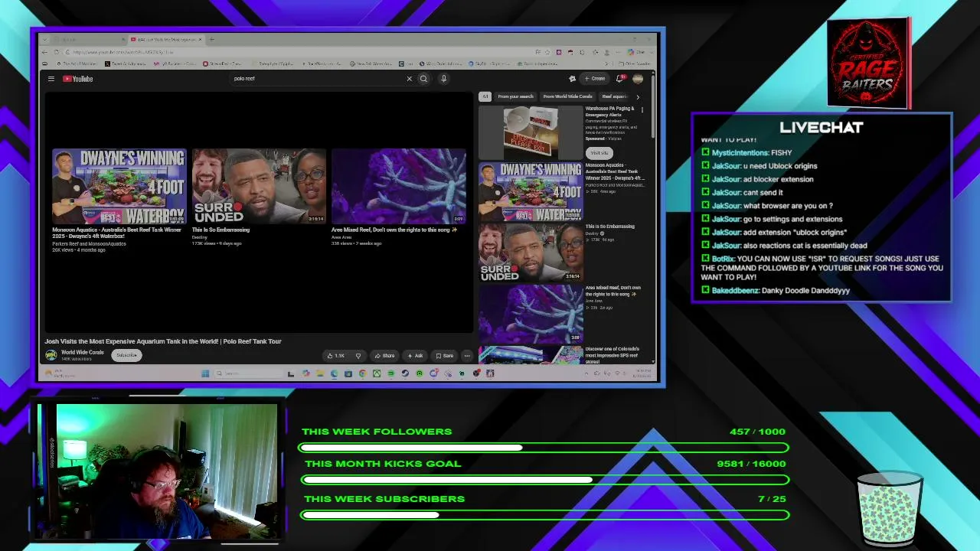Image resolution: width=980 pixels, height=551 pixels.
Task: Open sidebar Dwayne's Winning Waterbox thumbnail
Action: click(x=531, y=192)
